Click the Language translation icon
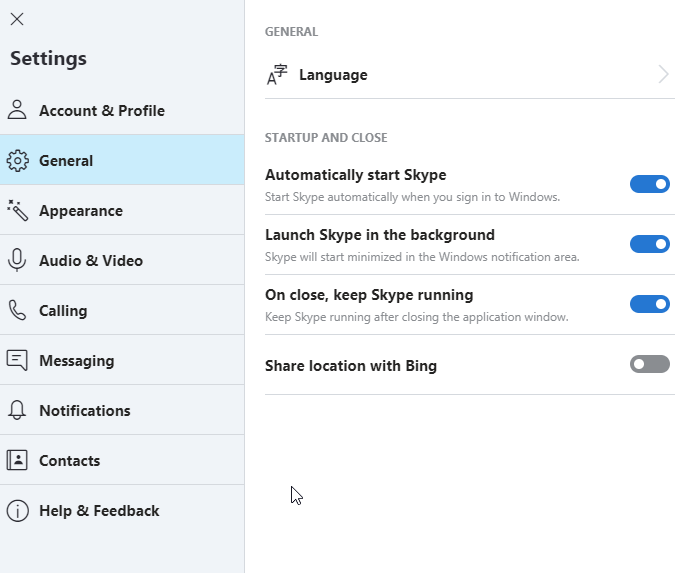This screenshot has width=687, height=573. point(277,75)
